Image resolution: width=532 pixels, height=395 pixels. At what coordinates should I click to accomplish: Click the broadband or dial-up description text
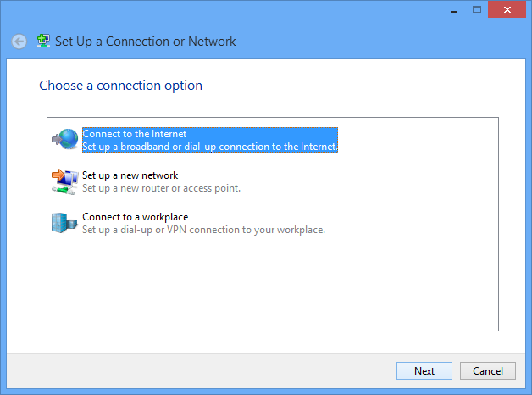(210, 147)
